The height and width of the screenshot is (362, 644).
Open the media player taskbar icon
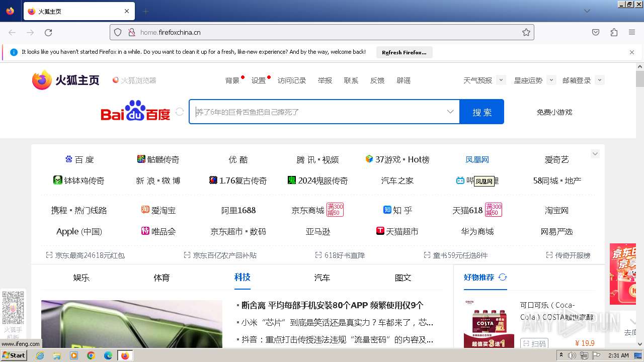74,355
